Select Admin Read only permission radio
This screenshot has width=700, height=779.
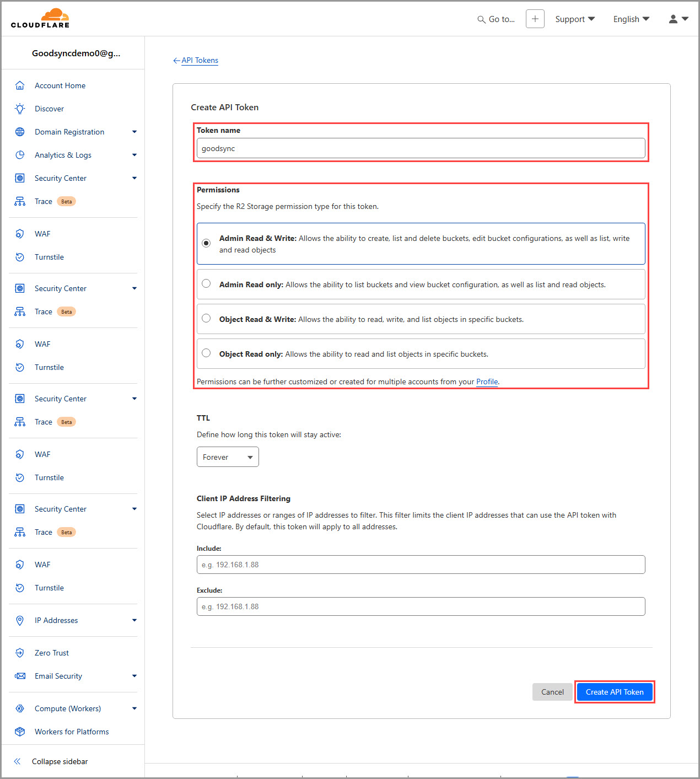[x=206, y=283]
